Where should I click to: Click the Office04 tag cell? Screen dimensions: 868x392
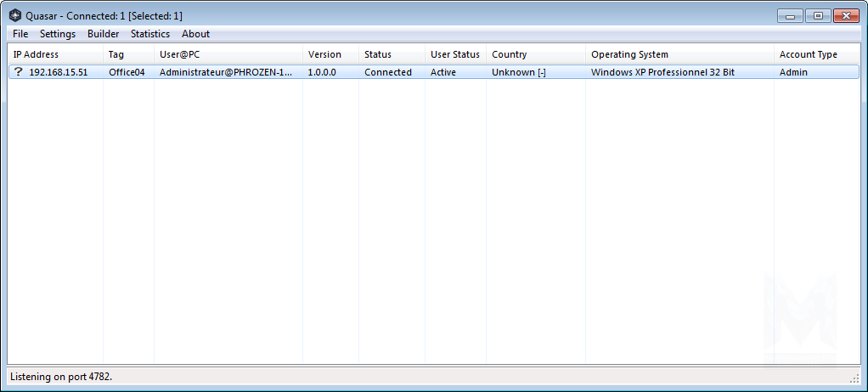tap(127, 72)
